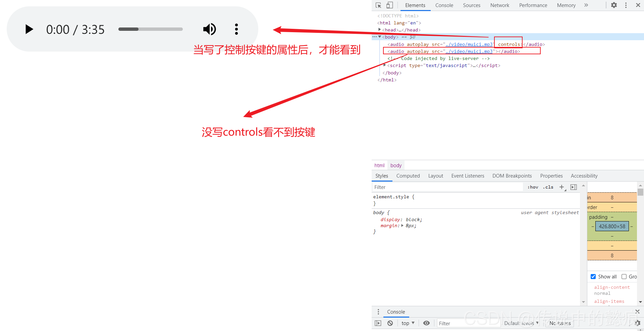This screenshot has height=331, width=644.
Task: Click the No Issues button
Action: (560, 323)
